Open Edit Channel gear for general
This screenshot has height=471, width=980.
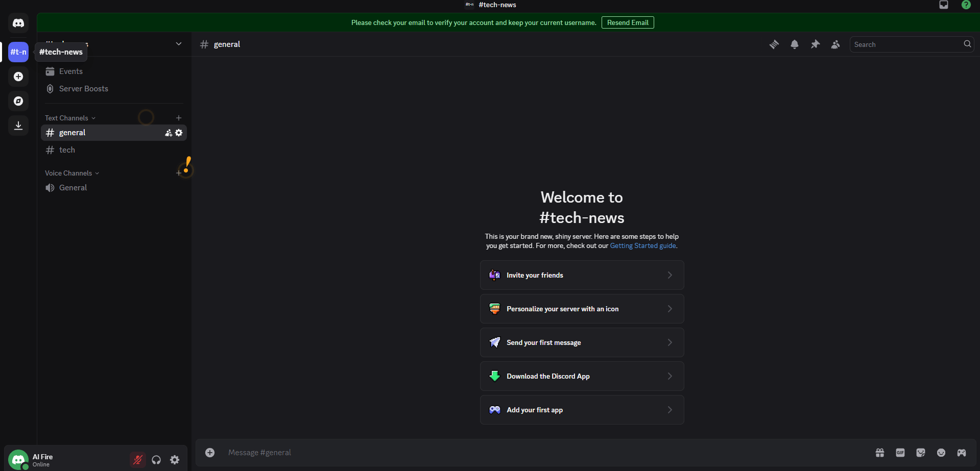(179, 133)
